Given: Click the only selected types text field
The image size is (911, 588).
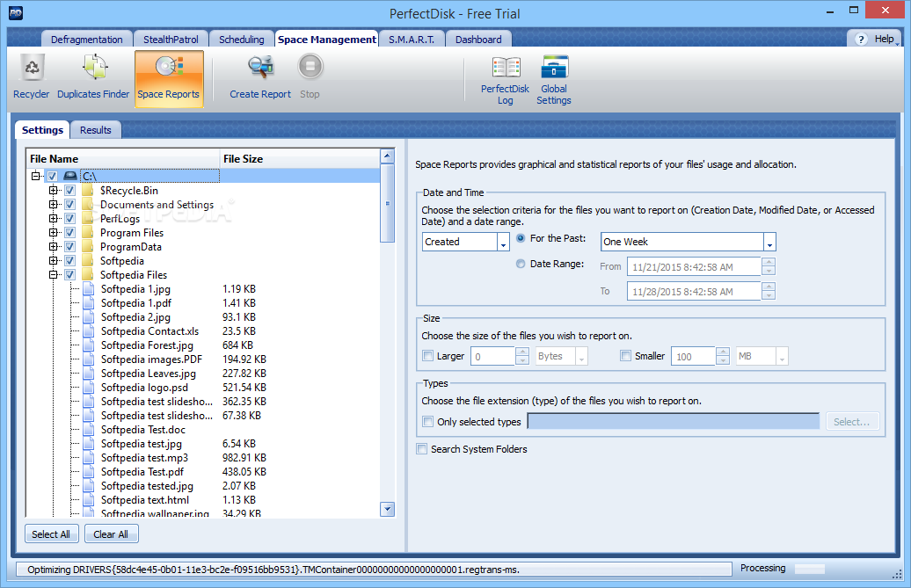Looking at the screenshot, I should click(x=674, y=421).
